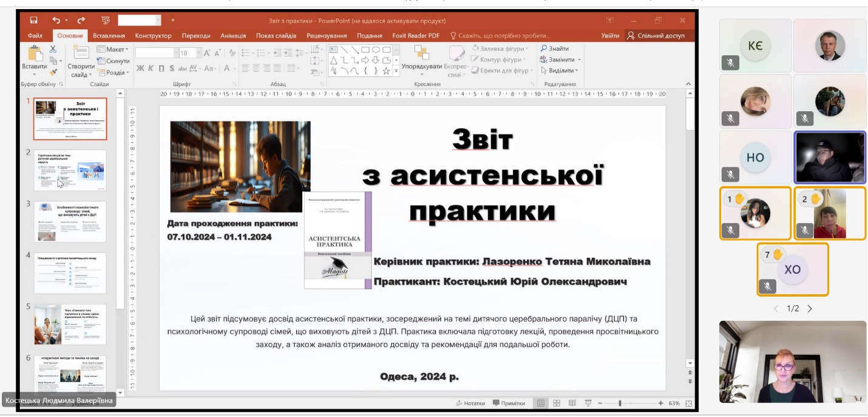Click fit slide to window icon

[x=688, y=403]
